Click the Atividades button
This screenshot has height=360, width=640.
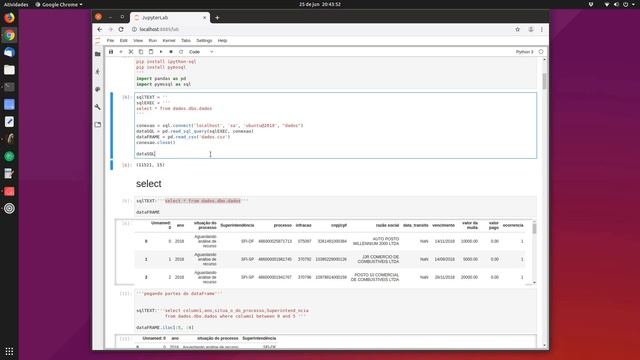coord(16,4)
